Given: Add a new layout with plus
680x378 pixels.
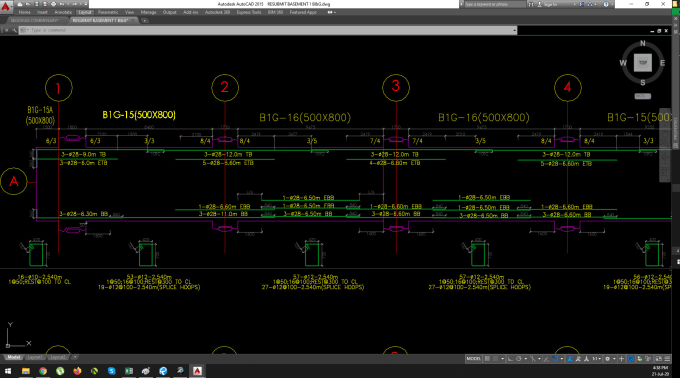Looking at the screenshot, I should pyautogui.click(x=75, y=357).
